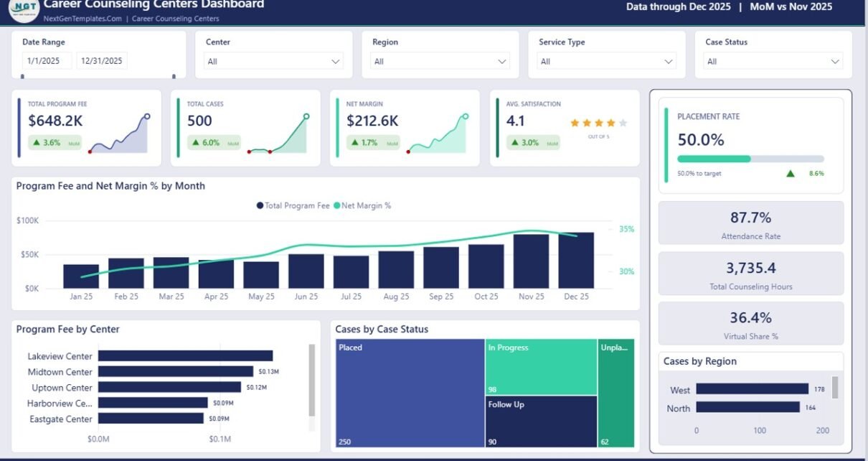Image resolution: width=868 pixels, height=461 pixels.
Task: Click the Placement Rate green triangle icon
Action: [791, 173]
